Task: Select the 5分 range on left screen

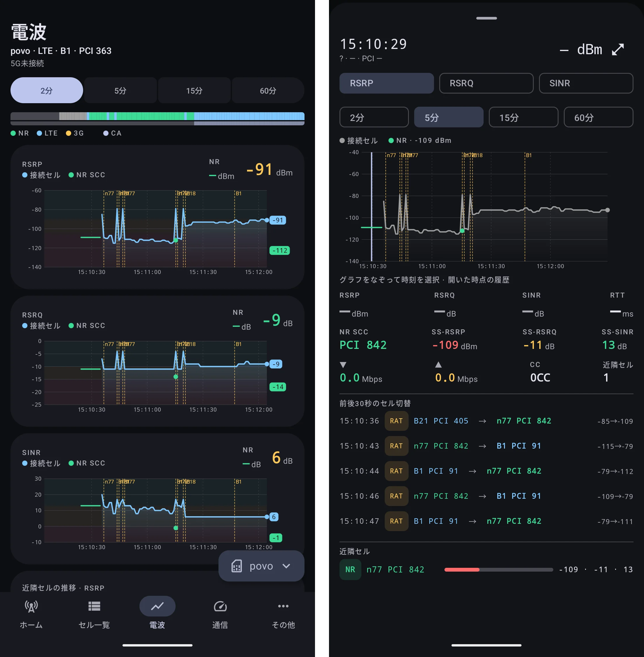Action: [120, 90]
